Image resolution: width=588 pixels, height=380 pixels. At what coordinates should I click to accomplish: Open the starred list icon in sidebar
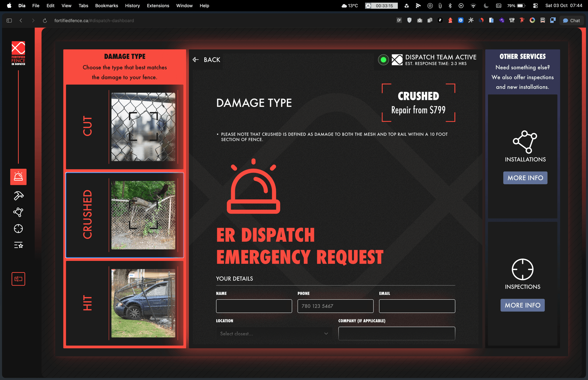click(x=18, y=245)
